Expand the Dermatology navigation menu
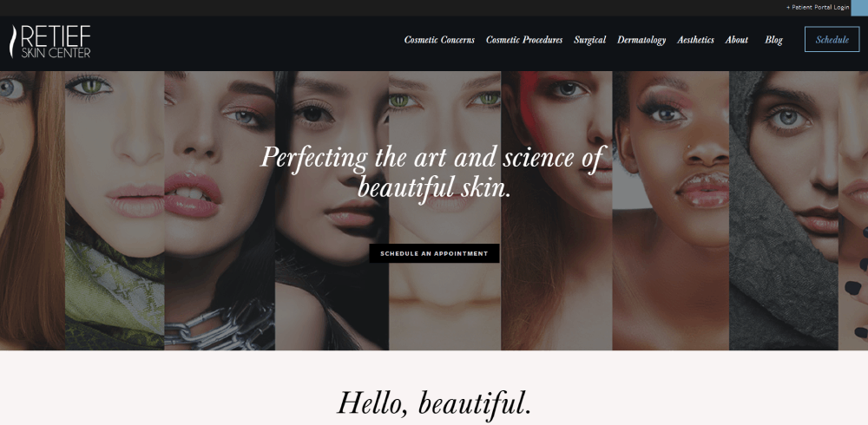The width and height of the screenshot is (868, 425). (641, 40)
